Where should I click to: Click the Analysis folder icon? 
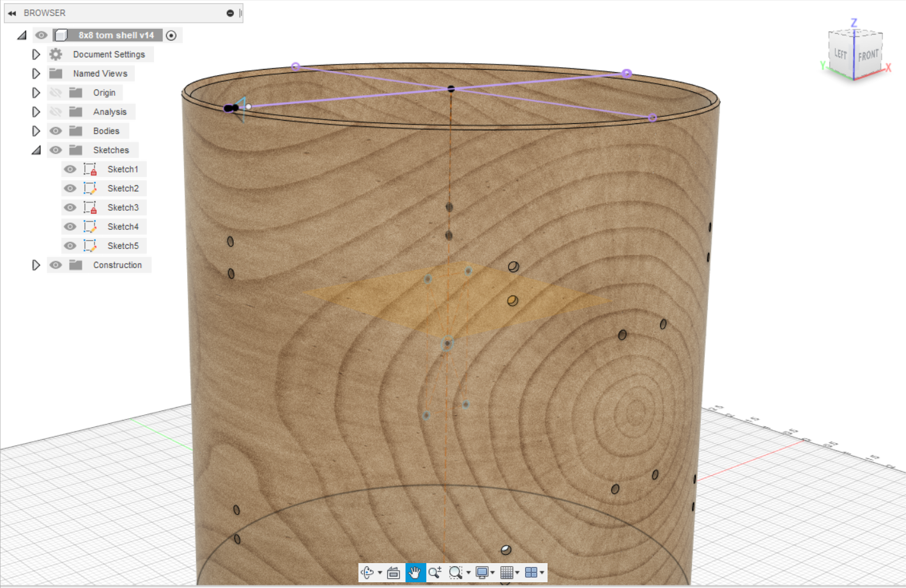[75, 112]
